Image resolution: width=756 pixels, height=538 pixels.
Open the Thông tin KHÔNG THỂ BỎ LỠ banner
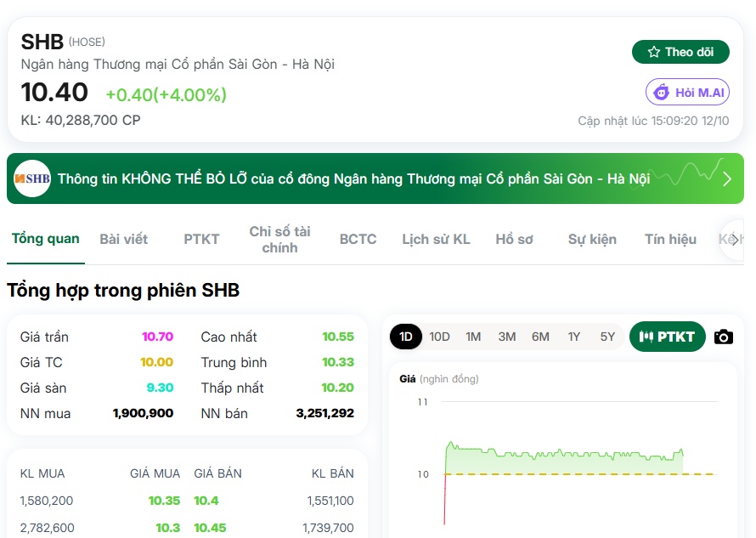375,178
